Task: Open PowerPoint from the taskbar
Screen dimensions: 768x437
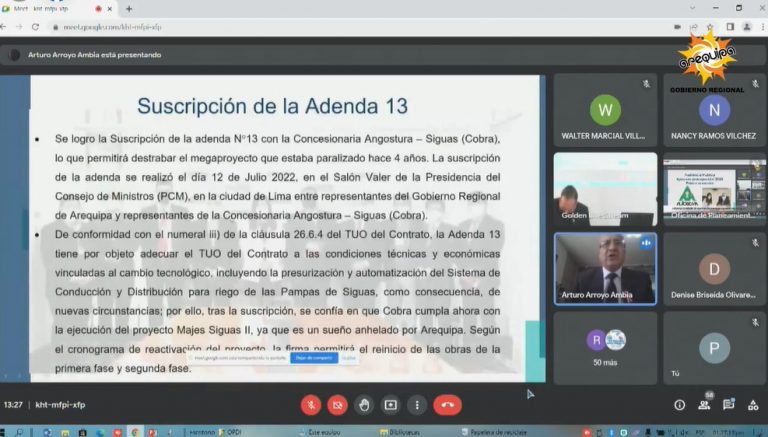Action: [152, 432]
